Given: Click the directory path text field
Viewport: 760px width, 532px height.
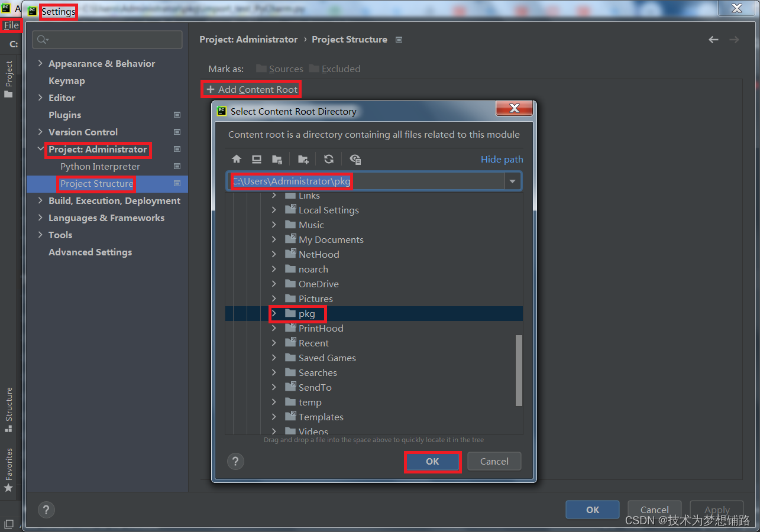Looking at the screenshot, I should point(366,181).
